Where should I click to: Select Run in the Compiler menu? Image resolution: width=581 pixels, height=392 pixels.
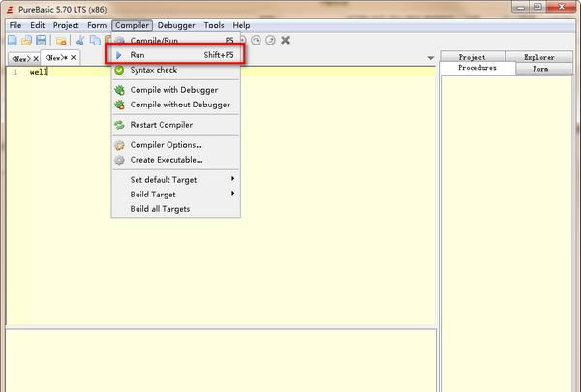click(175, 55)
